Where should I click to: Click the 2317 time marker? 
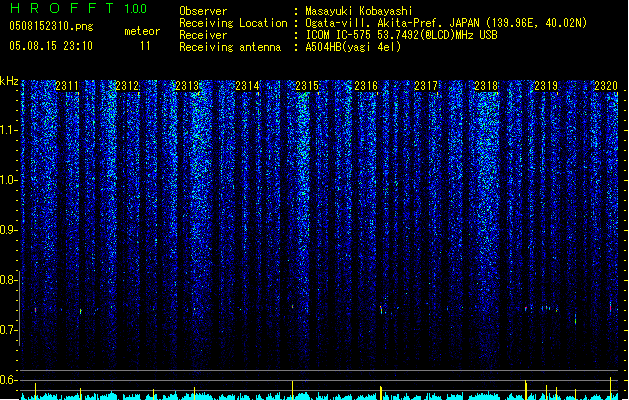[x=426, y=86]
